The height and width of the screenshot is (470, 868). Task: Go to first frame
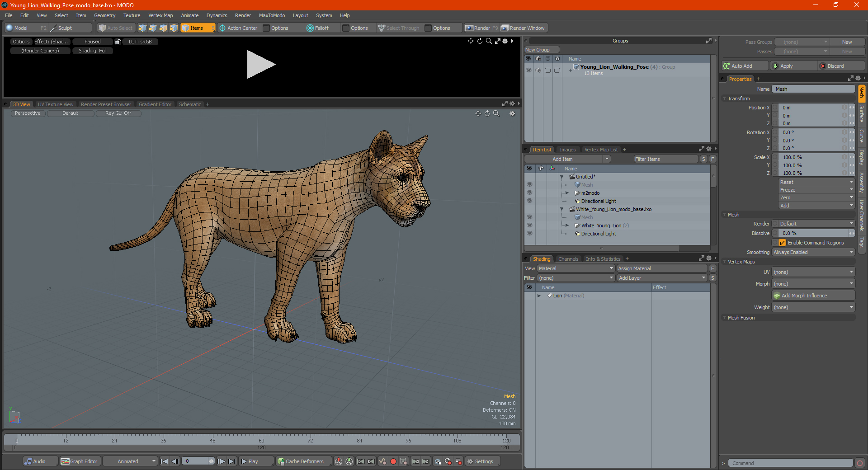pyautogui.click(x=165, y=461)
